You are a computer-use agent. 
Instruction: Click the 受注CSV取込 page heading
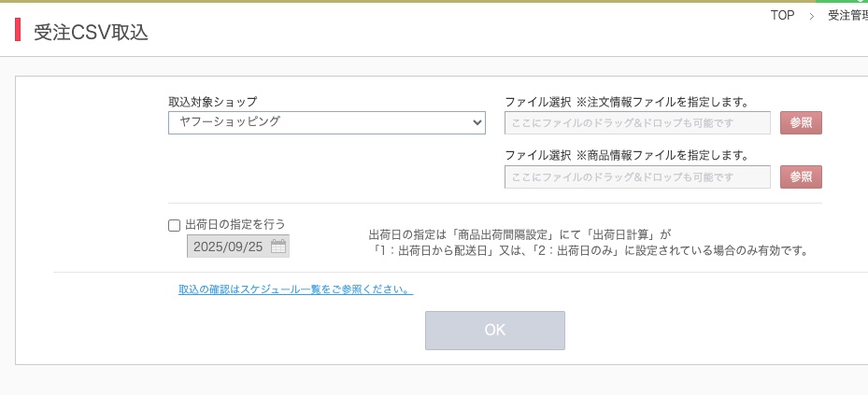click(x=91, y=31)
